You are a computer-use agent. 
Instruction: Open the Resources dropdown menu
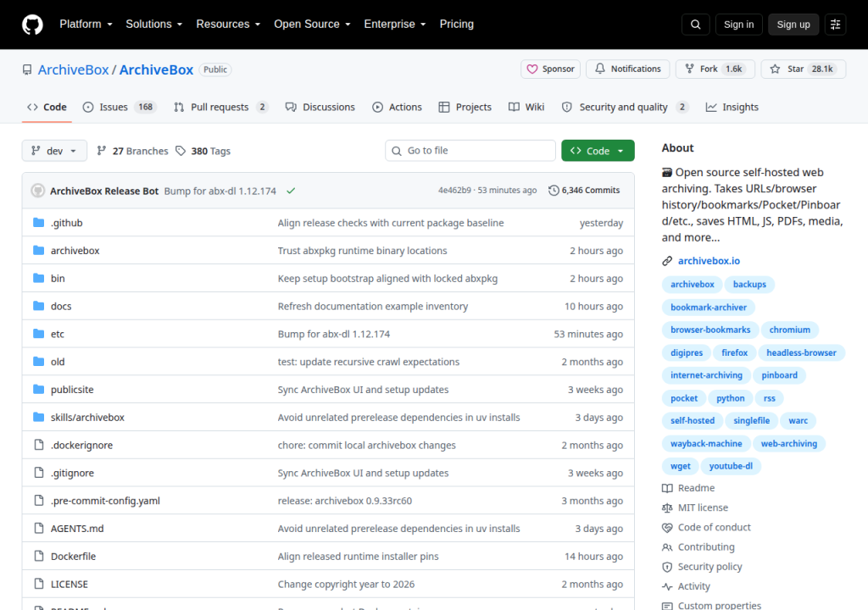pyautogui.click(x=228, y=25)
